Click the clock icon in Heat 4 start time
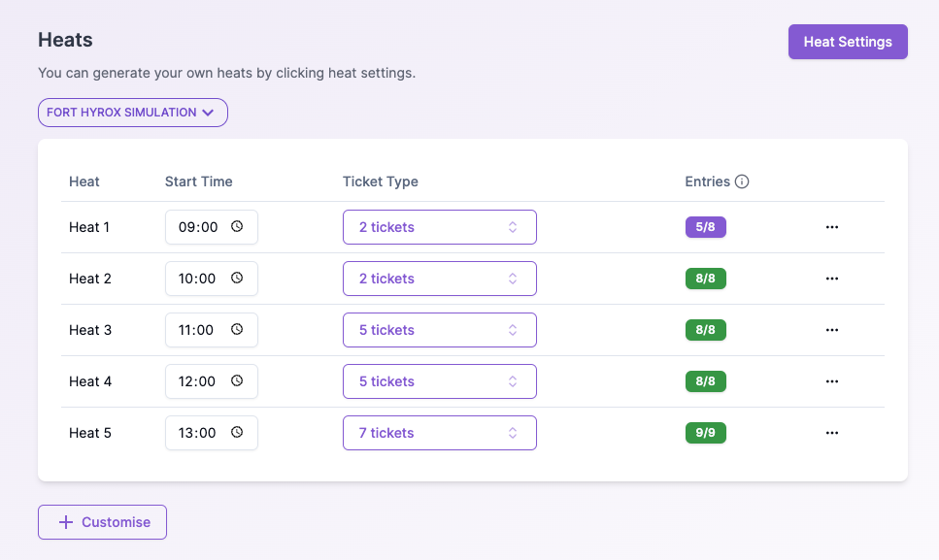 [x=237, y=381]
